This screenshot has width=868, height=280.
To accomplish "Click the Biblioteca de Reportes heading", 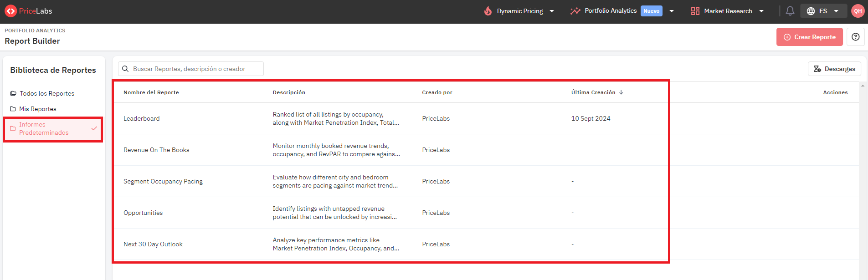I will click(x=53, y=70).
